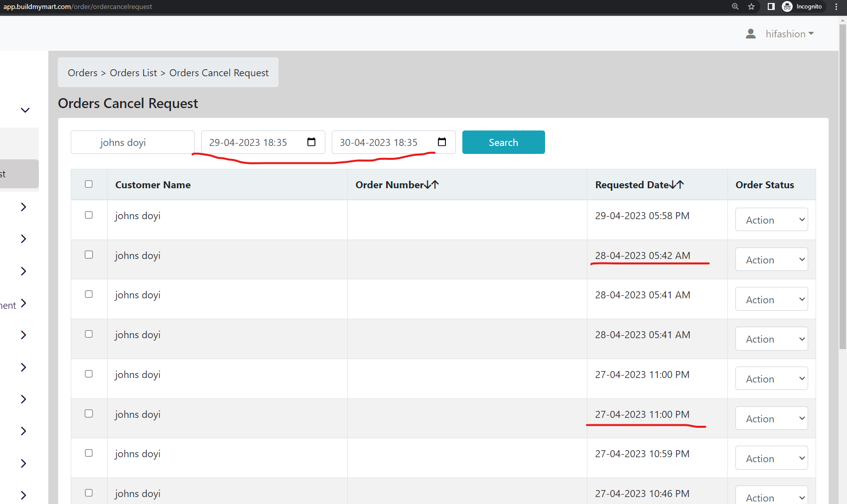Click the Order Status column header
Image resolution: width=847 pixels, height=504 pixels.
765,185
